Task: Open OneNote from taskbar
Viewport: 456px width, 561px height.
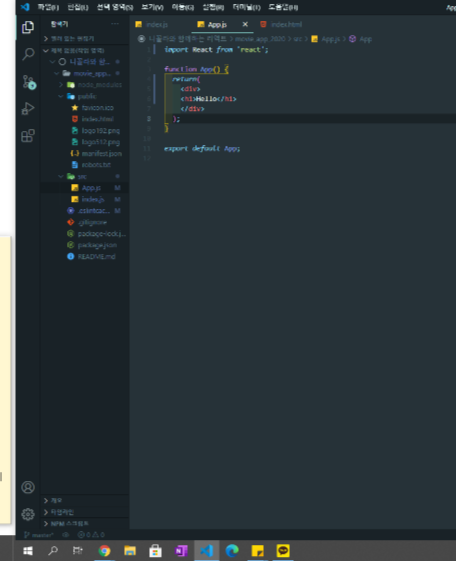Action: click(181, 550)
